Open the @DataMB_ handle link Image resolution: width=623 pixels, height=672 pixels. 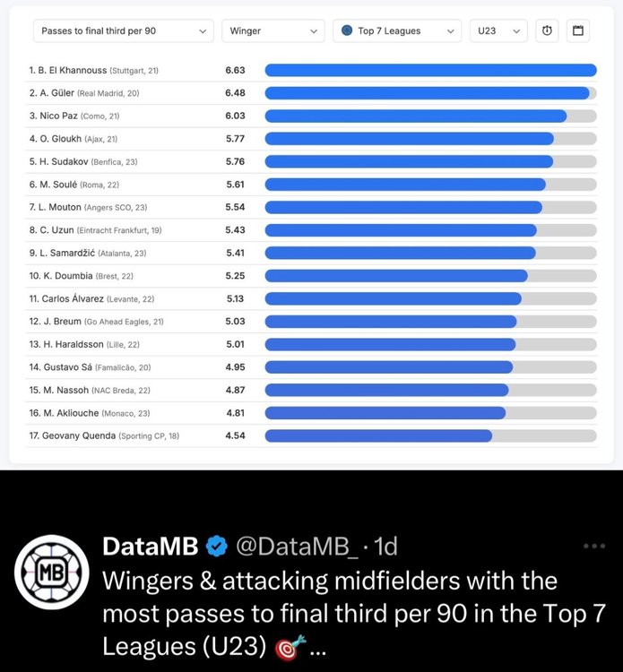(297, 547)
